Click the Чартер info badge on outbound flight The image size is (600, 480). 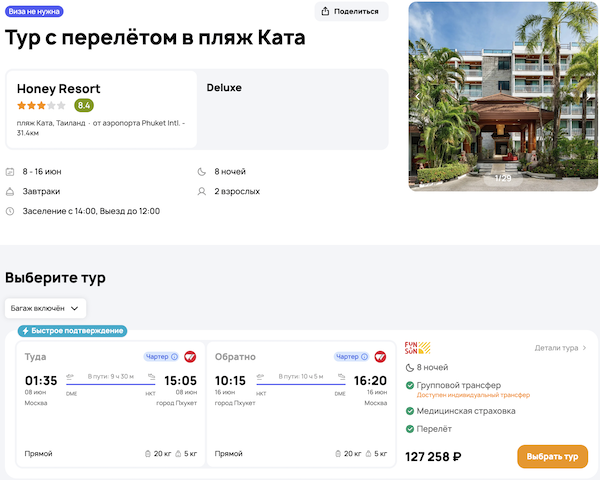[161, 356]
